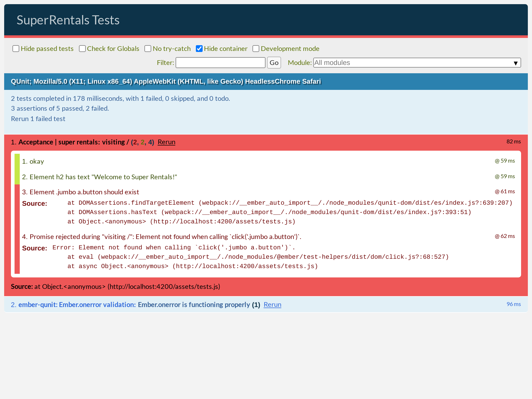Image resolution: width=532 pixels, height=399 pixels.
Task: Rerun the Acceptance super rentals test
Action: [x=167, y=142]
